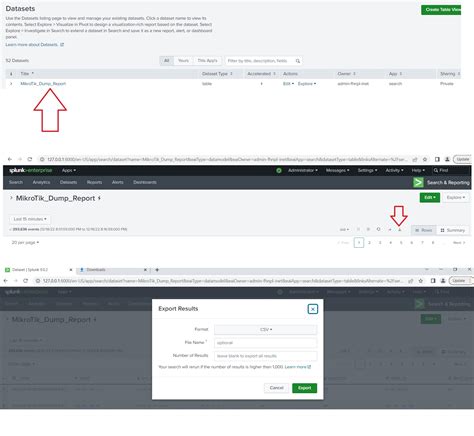
Task: Switch to Search tab
Action: pyautogui.click(x=16, y=182)
